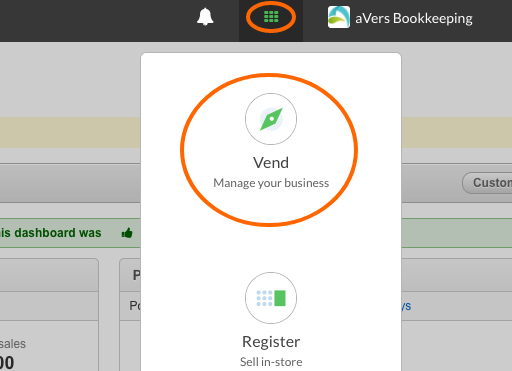Select the Register app title

pyautogui.click(x=271, y=342)
